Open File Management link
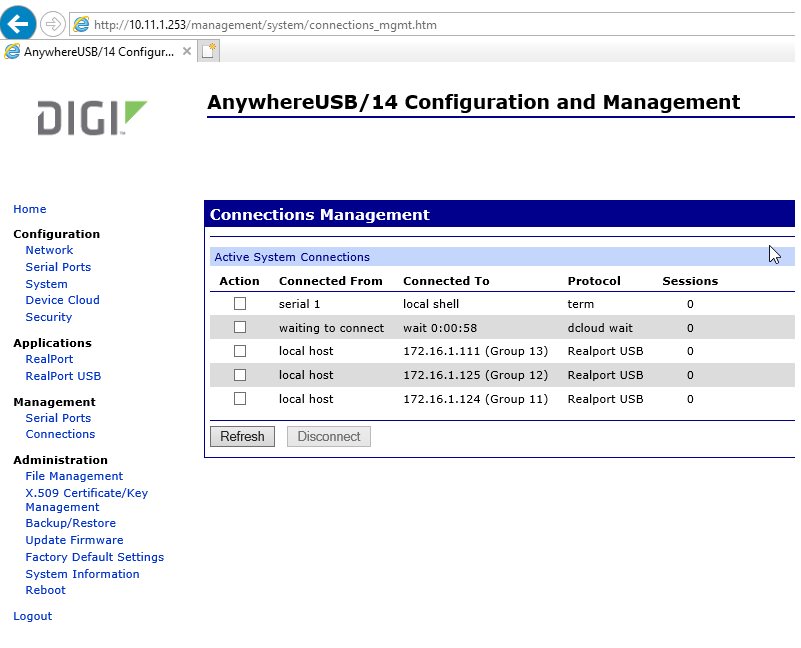The image size is (801, 648). click(x=74, y=476)
